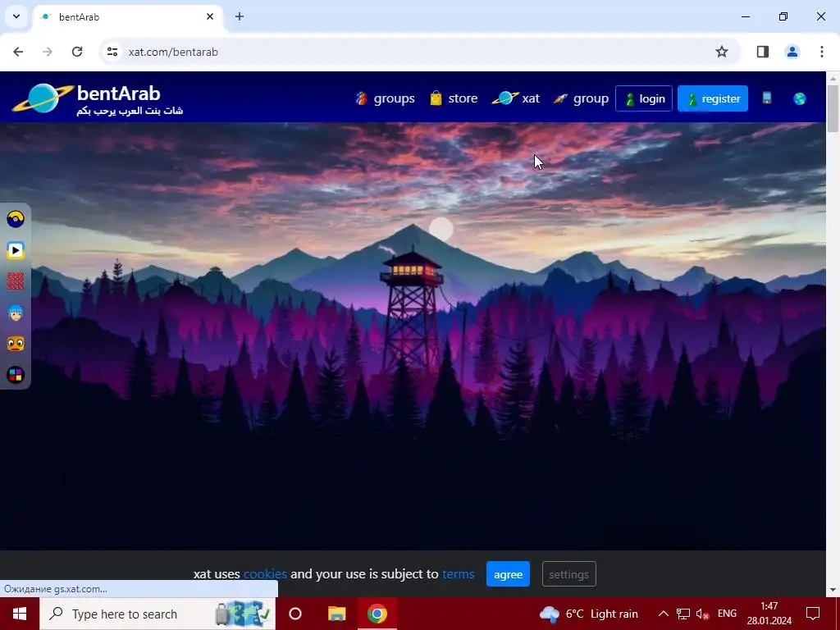Screen dimensions: 840x630
Task: Click the muted volume tray icon
Action: click(x=702, y=614)
